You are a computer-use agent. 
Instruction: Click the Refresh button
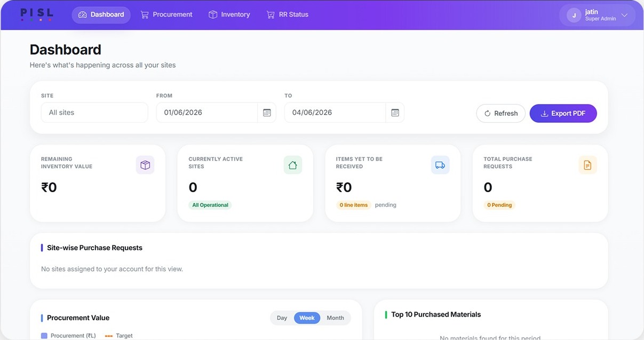[x=500, y=113]
